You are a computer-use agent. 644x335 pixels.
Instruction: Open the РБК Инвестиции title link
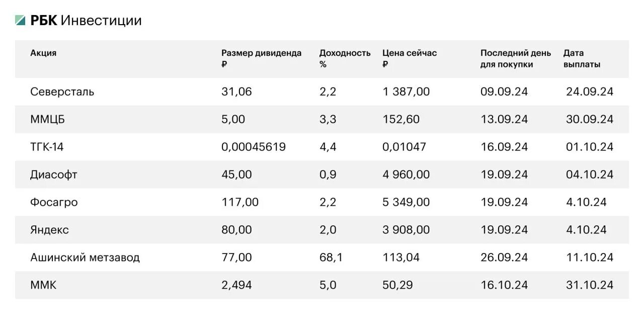tap(86, 21)
